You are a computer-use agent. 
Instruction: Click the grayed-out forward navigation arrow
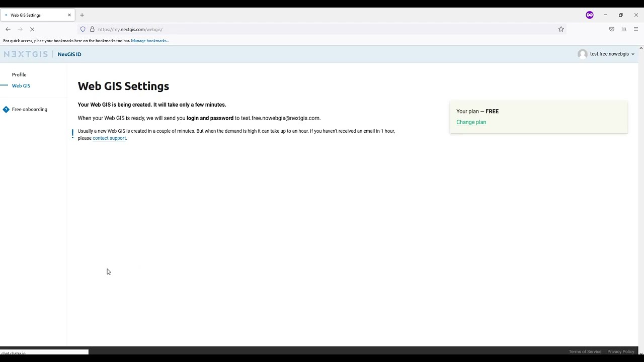[20, 29]
